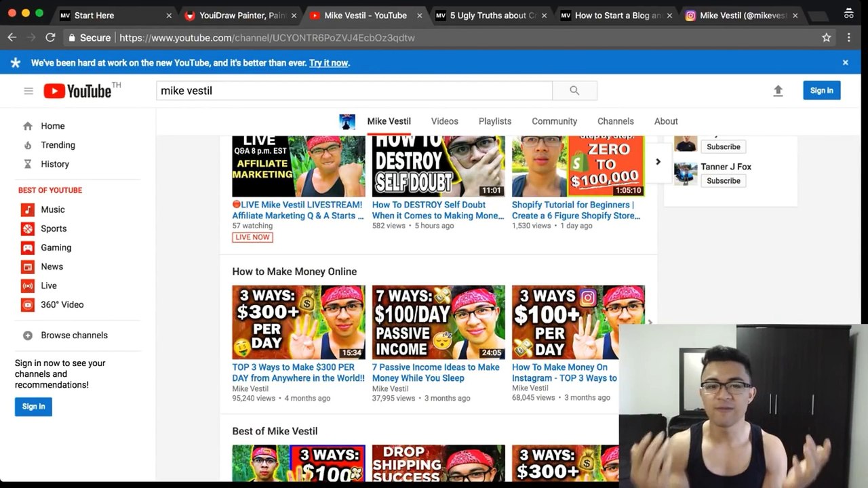Image resolution: width=868 pixels, height=488 pixels.
Task: Show next videos with the right chevron
Action: coord(658,161)
